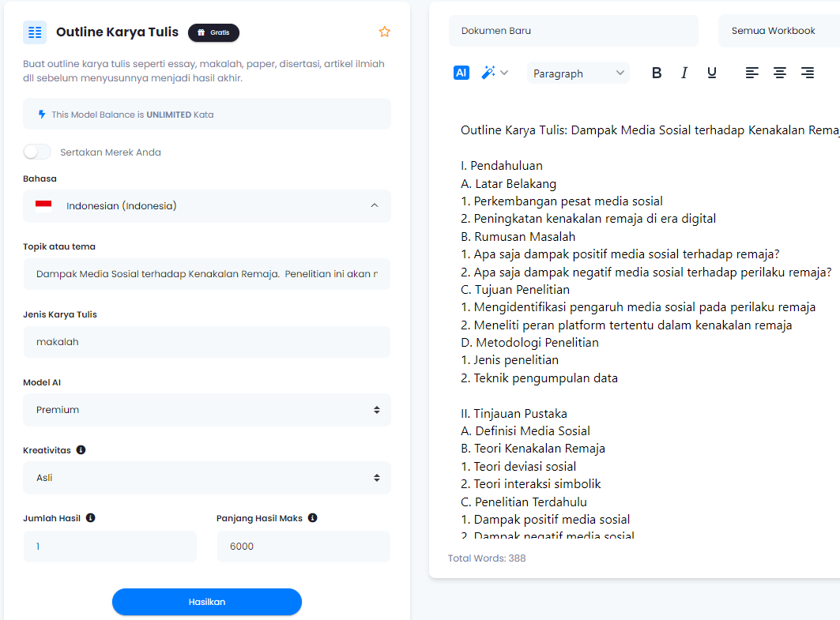Center align the outline text

click(x=780, y=72)
